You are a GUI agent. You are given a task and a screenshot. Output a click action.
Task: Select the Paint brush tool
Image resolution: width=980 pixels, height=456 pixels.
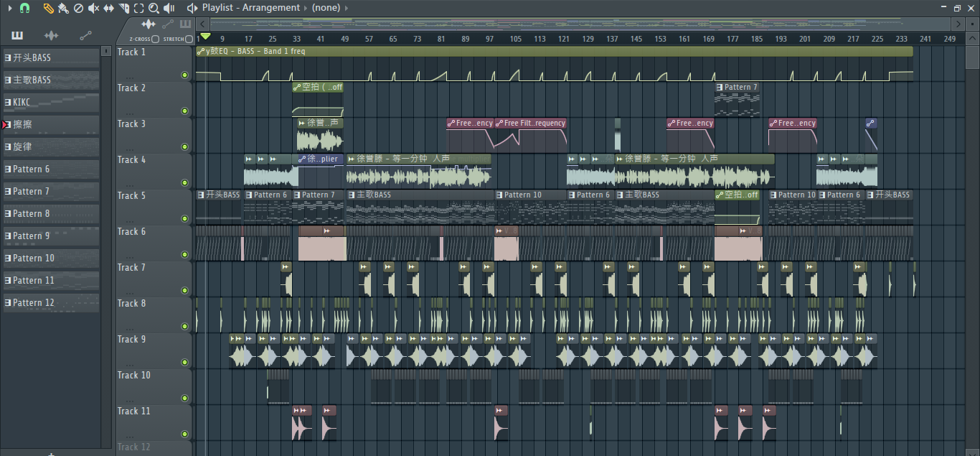(x=63, y=8)
